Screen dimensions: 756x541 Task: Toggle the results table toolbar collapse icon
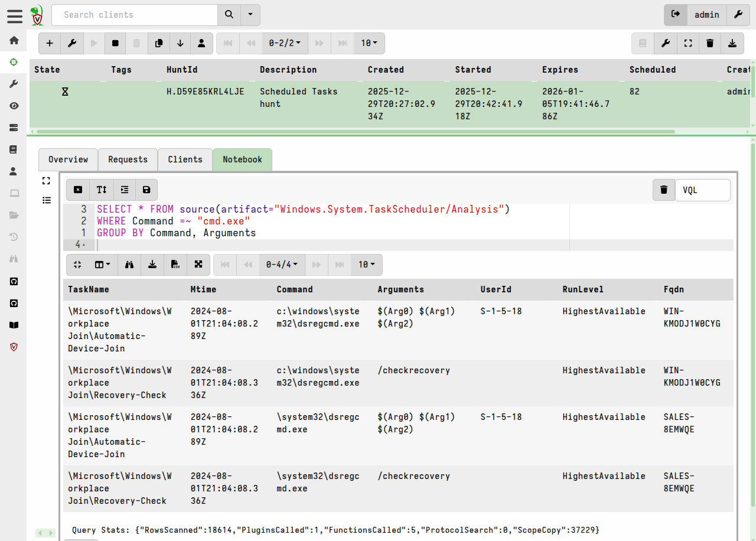[77, 265]
